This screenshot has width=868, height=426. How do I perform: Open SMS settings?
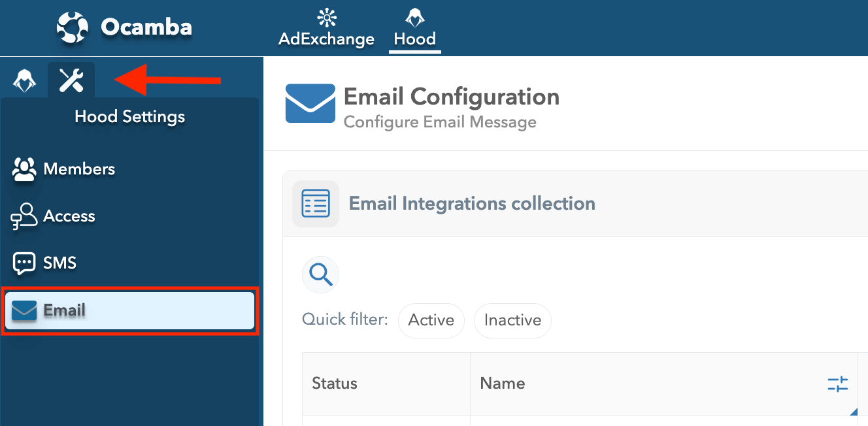tap(129, 263)
